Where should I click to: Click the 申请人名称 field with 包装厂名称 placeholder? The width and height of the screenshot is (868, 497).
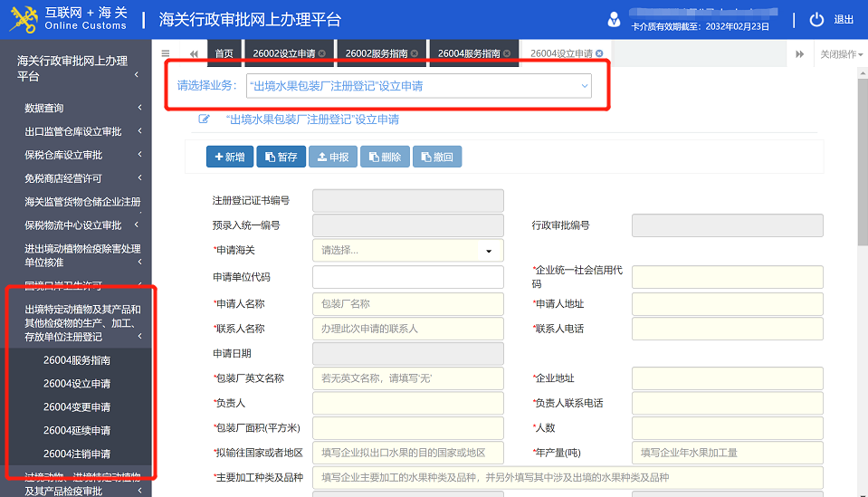click(408, 304)
